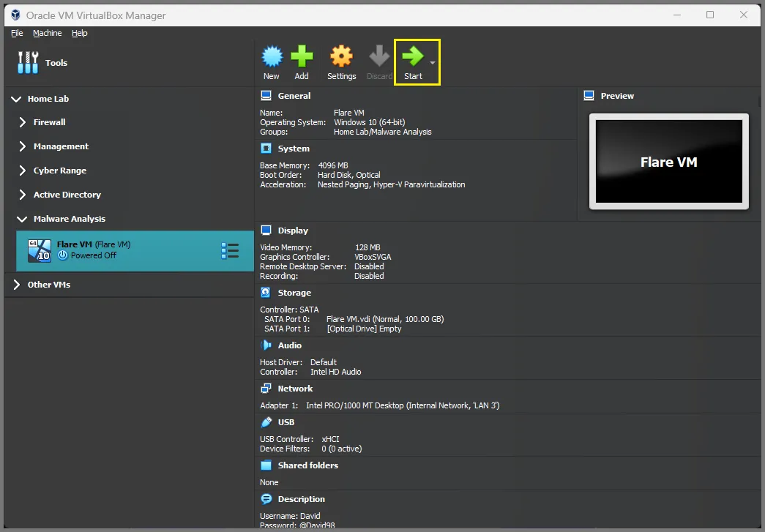Click the Add machine plus icon
The image size is (765, 532).
302,56
